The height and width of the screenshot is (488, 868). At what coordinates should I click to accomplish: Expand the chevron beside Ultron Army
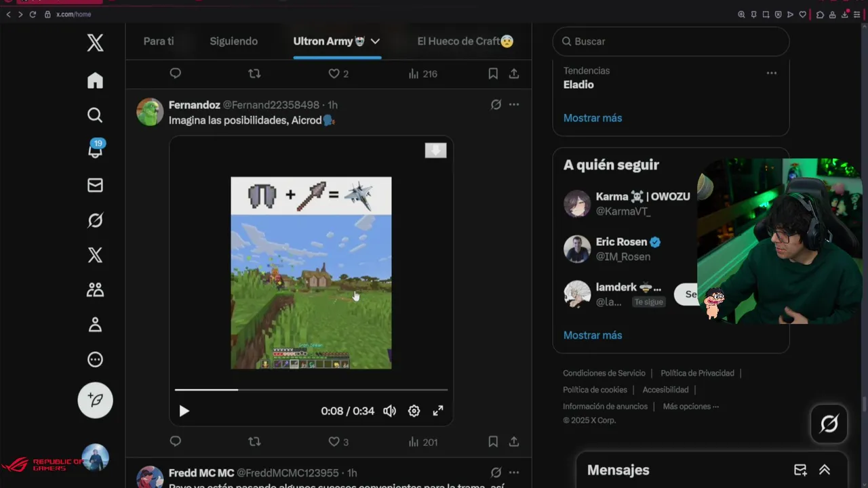click(375, 41)
